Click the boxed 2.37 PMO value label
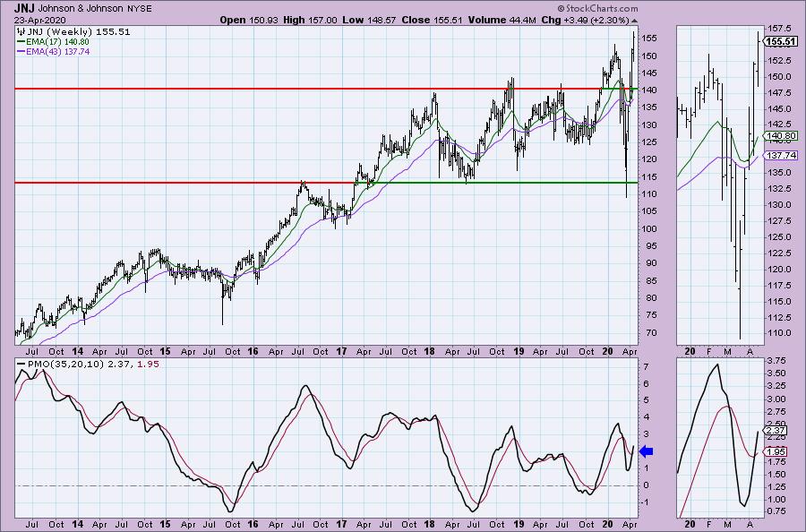 776,431
